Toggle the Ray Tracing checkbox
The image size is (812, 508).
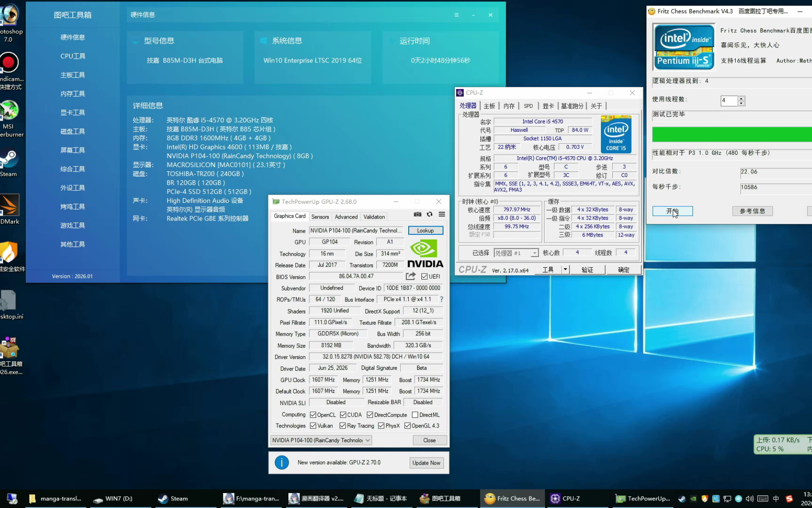click(343, 425)
